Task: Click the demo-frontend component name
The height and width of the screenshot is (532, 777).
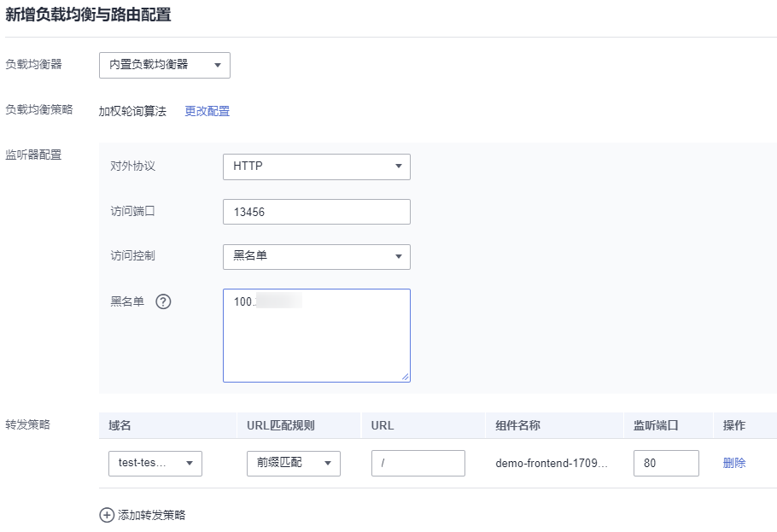Action: (x=552, y=463)
